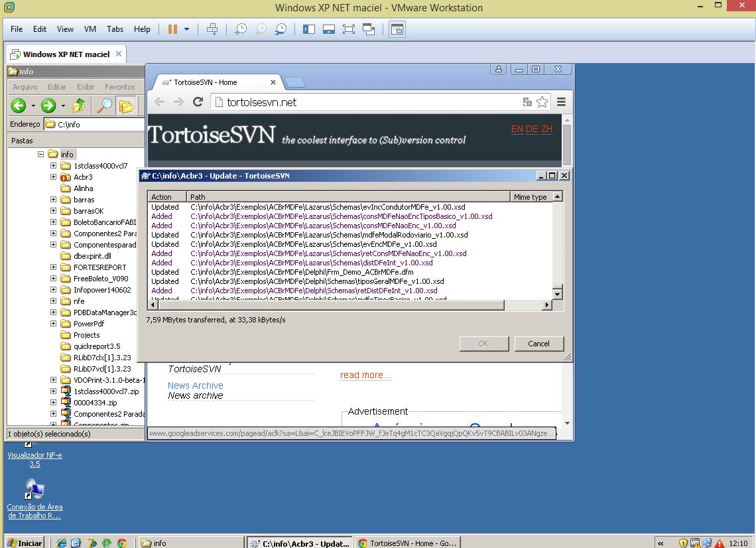Viewport: 756px width, 548px height.
Task: Select the dbexpint.dll folder entry
Action: 92,256
